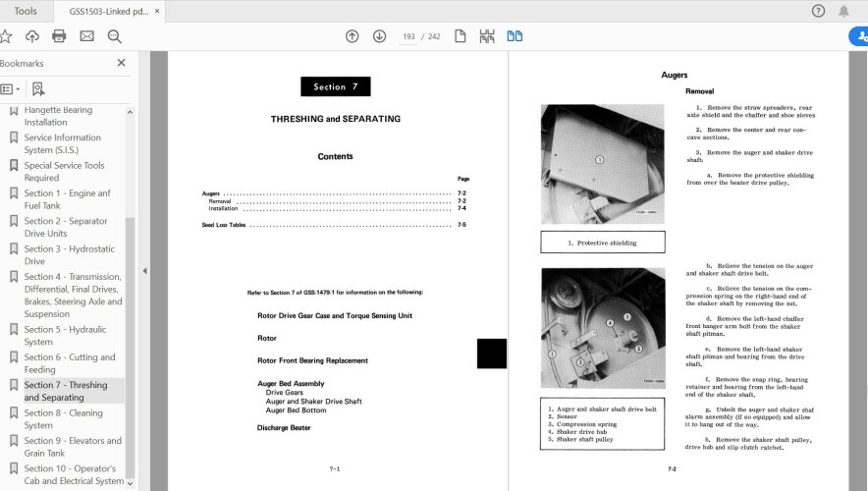Select the single page view icon
This screenshot has height=491, width=868.
click(x=459, y=36)
